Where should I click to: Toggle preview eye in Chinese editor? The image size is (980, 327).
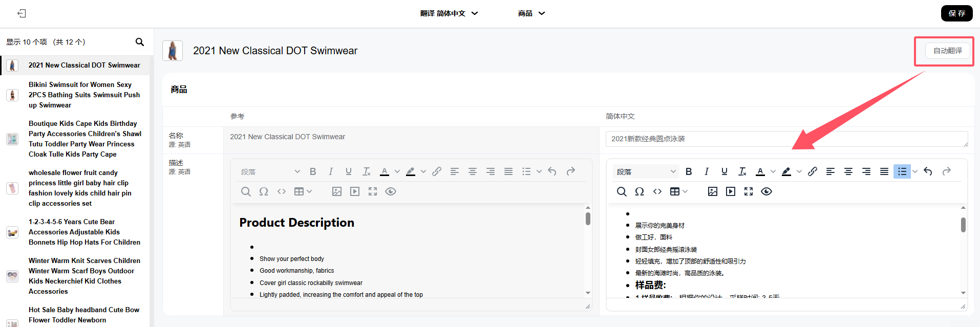(x=766, y=191)
